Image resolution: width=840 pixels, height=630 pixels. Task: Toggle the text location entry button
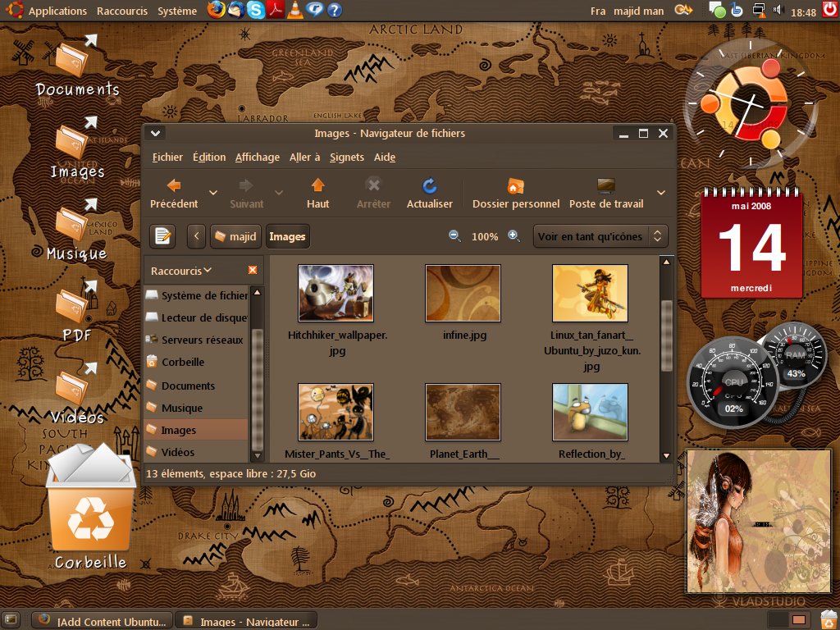point(162,236)
